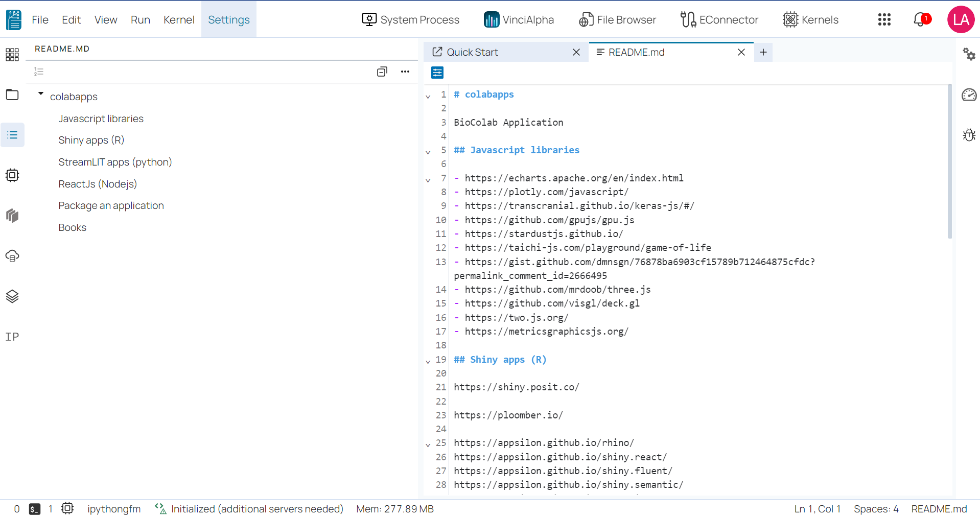This screenshot has width=980, height=516.
Task: Jump to ReactJs (Nodejs) heading
Action: pyautogui.click(x=98, y=184)
